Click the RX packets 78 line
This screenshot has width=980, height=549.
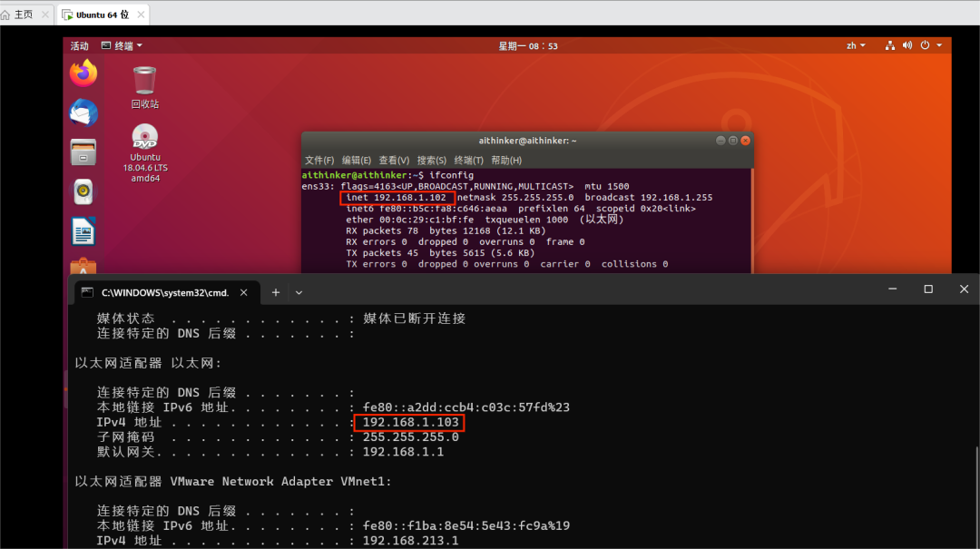pos(446,230)
